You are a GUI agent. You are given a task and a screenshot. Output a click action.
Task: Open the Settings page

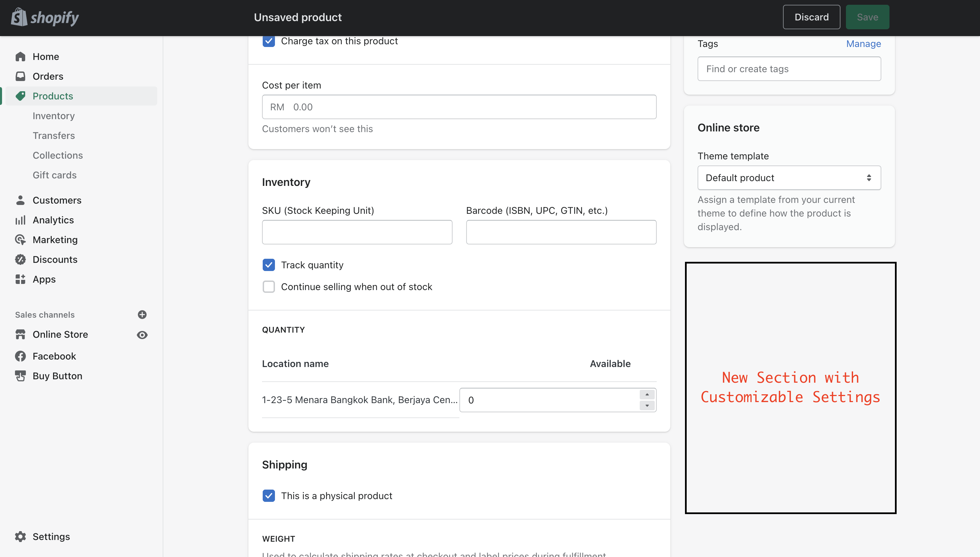coord(51,536)
